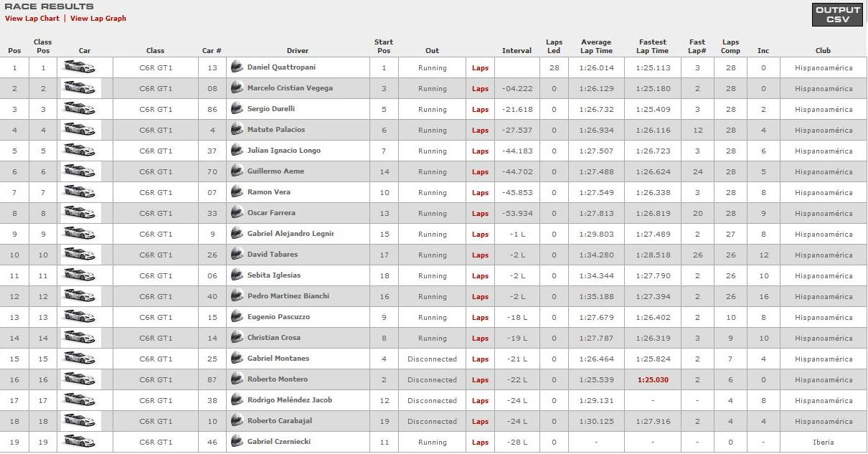The image size is (868, 454).
Task: Click the Laps Led value 28
Action: [554, 68]
